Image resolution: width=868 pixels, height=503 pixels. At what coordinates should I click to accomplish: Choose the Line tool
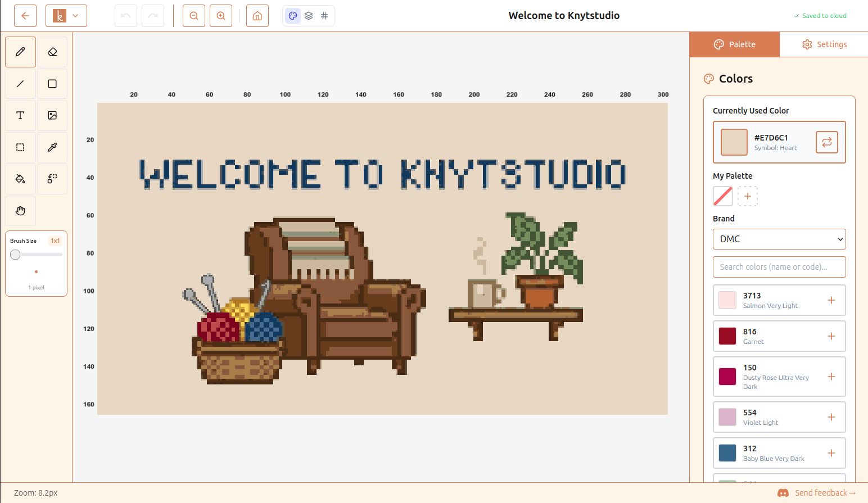click(20, 84)
